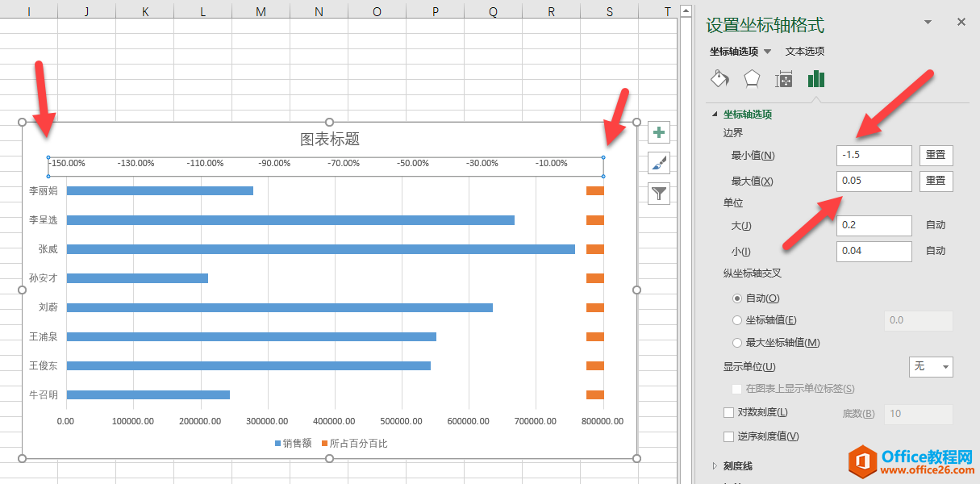Click the 底数(B) input field
The width and height of the screenshot is (980, 484).
pos(919,414)
